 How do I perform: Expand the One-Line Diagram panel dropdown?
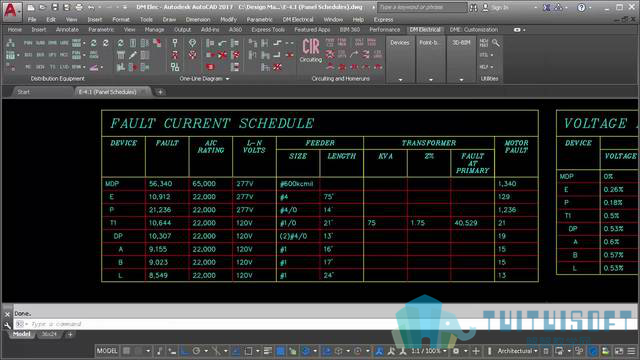tap(227, 79)
